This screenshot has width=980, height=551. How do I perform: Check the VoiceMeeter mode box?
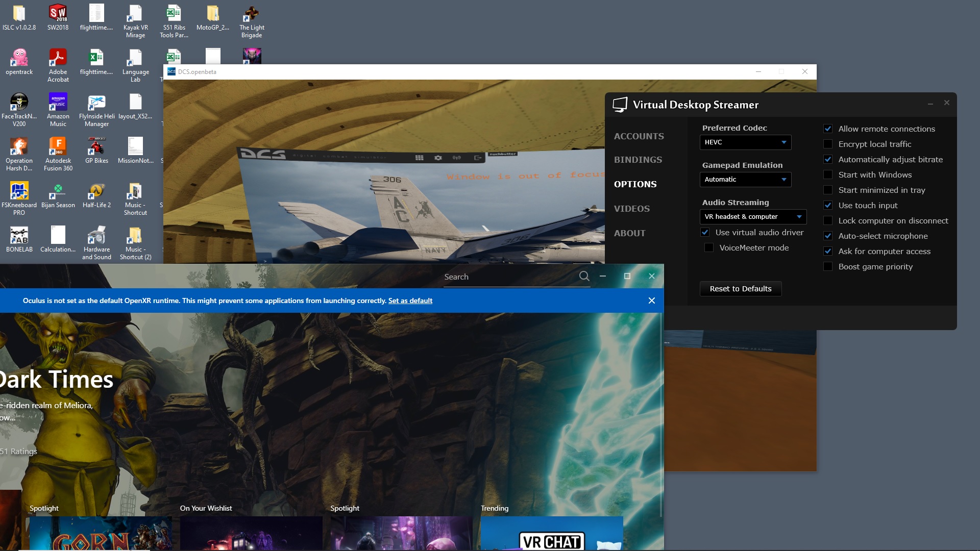709,248
